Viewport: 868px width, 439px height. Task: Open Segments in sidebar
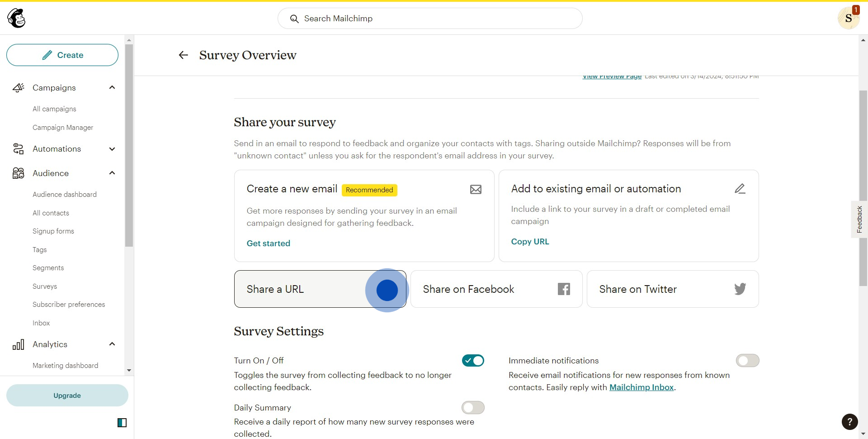48,268
